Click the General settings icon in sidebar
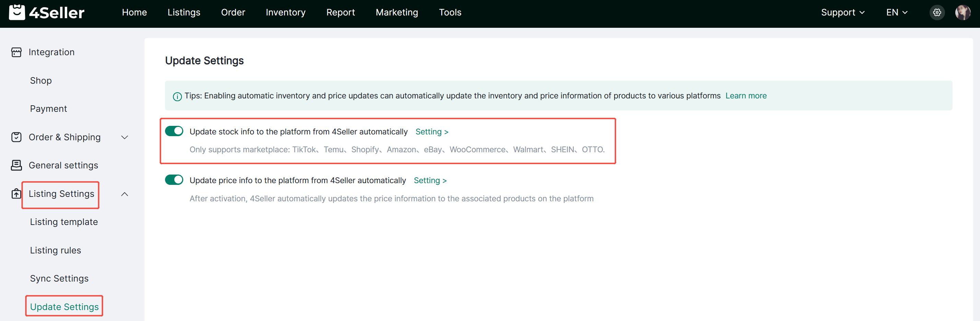This screenshot has width=980, height=321. click(x=16, y=165)
